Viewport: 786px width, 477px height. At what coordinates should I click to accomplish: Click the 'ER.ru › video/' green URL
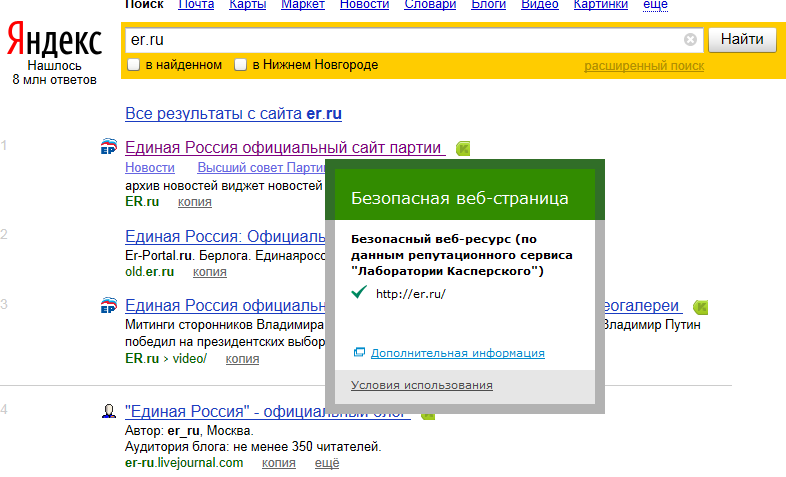pos(166,359)
